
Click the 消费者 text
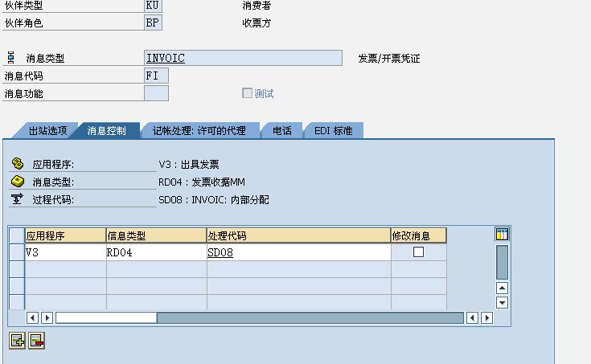[257, 6]
